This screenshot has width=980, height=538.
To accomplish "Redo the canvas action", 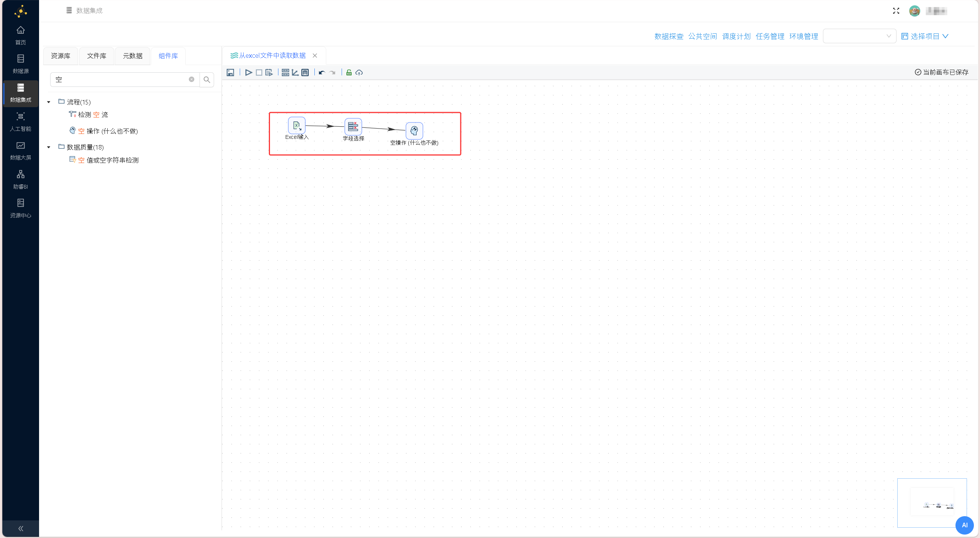I will point(332,72).
